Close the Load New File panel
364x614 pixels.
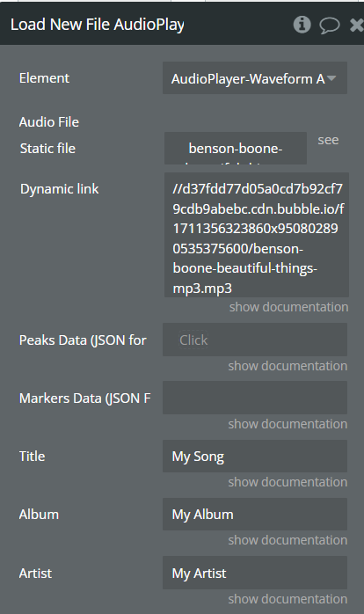(356, 25)
